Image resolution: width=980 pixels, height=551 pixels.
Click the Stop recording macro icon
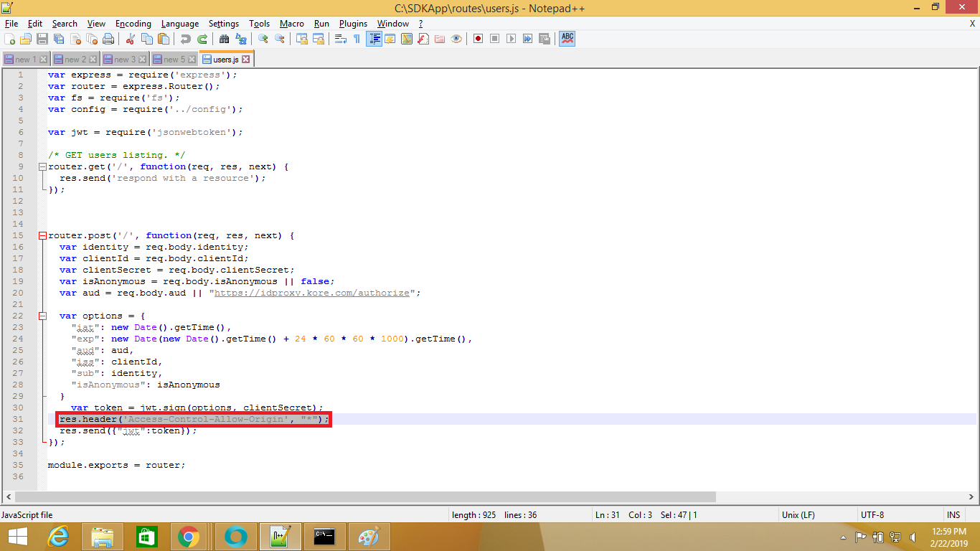click(494, 39)
